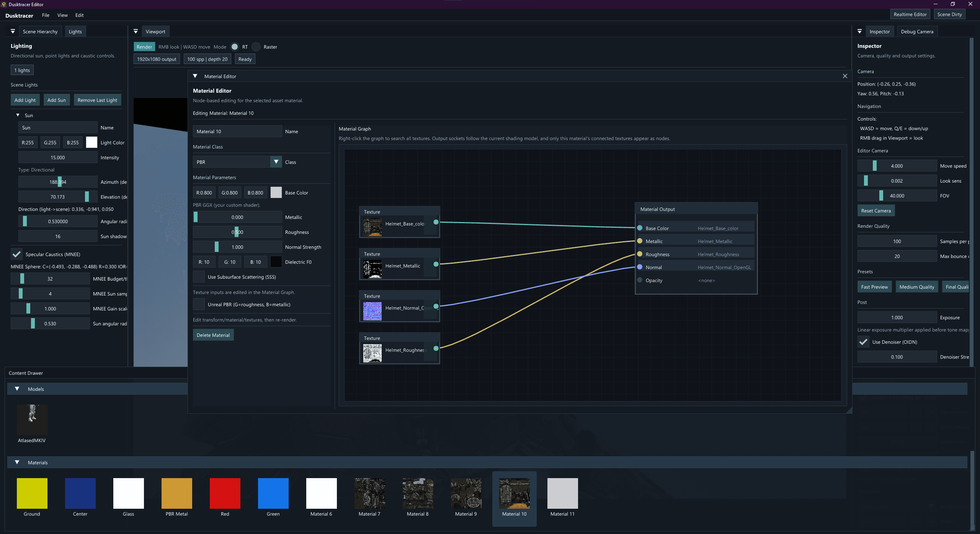
Task: Click Reset Camera button
Action: tap(876, 211)
